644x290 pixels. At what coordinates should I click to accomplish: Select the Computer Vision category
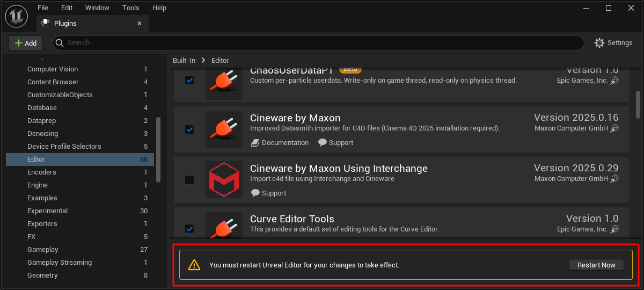point(80,69)
